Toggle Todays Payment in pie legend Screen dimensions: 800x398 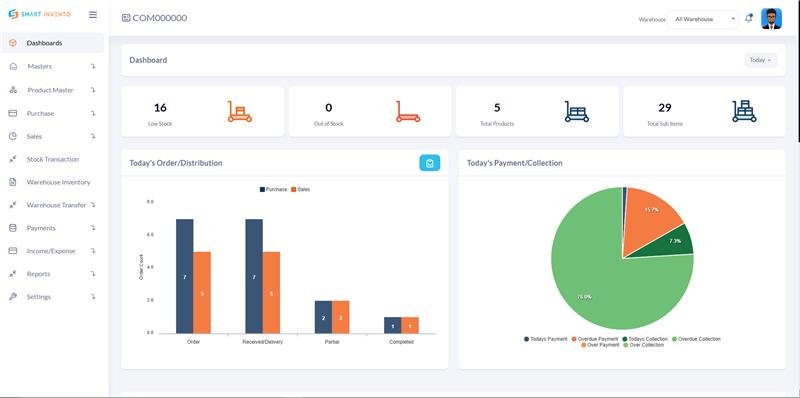[545, 339]
